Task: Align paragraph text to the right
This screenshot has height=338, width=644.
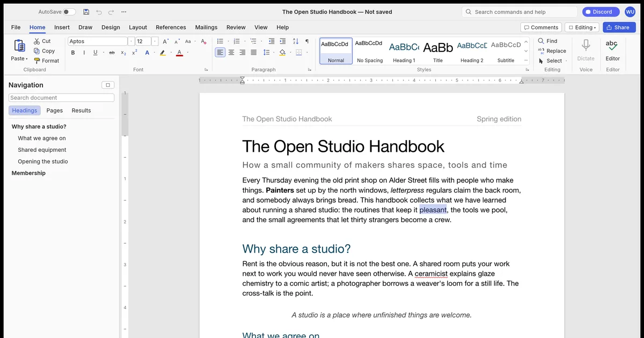Action: click(x=243, y=52)
